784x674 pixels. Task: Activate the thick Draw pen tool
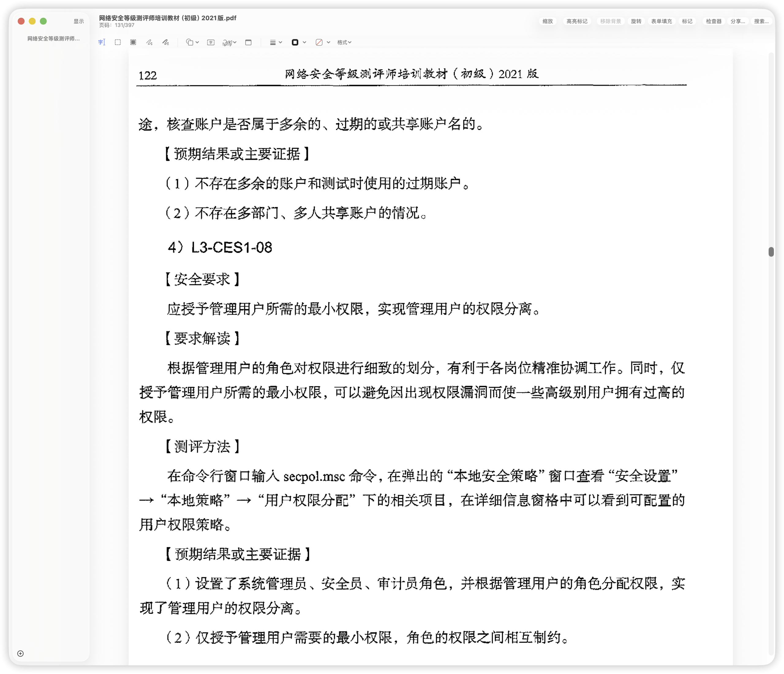pos(166,42)
